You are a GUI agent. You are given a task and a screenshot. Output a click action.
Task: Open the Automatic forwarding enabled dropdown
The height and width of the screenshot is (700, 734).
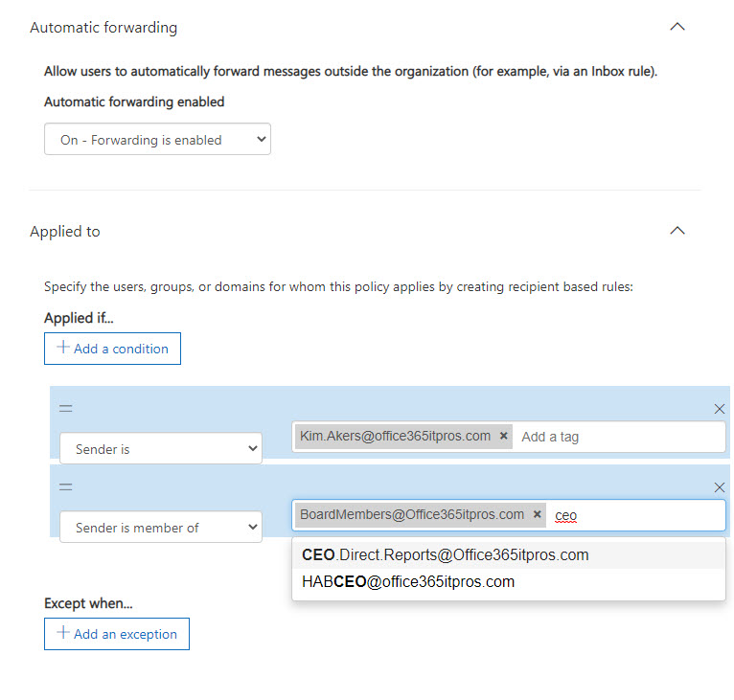(x=157, y=140)
